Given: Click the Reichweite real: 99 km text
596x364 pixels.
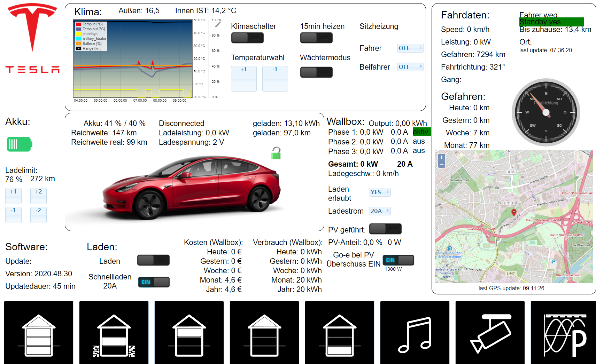Looking at the screenshot, I should tap(109, 142).
